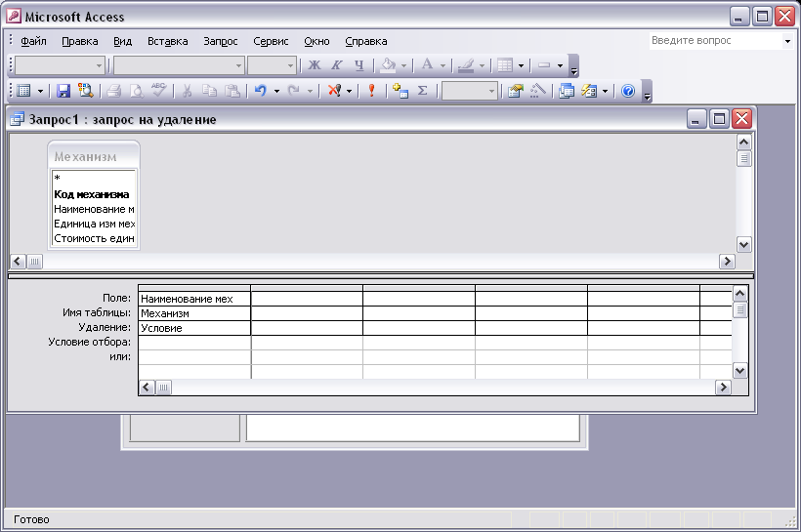Select Код механизма field in table list
The image size is (801, 532).
pos(94,194)
